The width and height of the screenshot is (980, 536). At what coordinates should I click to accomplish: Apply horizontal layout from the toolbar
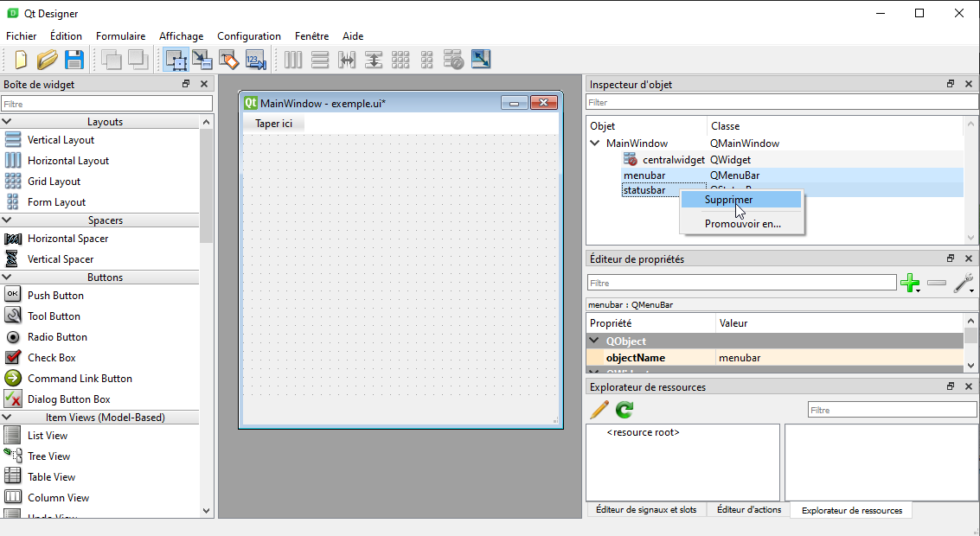coord(293,60)
